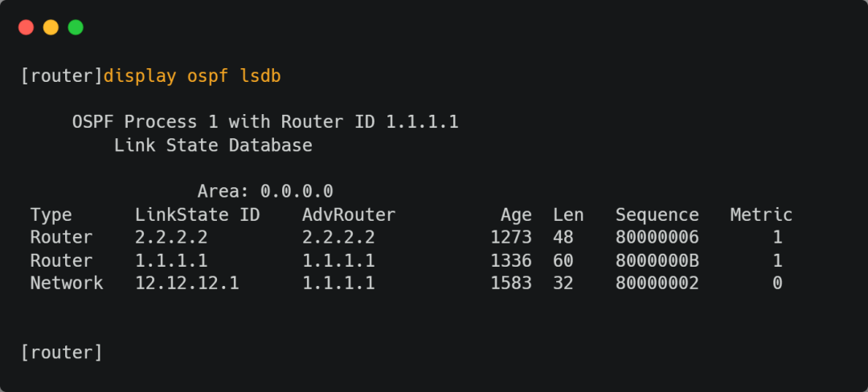Screen dimensions: 868x392
Task: Click the 'Network' type entry
Action: (67, 283)
